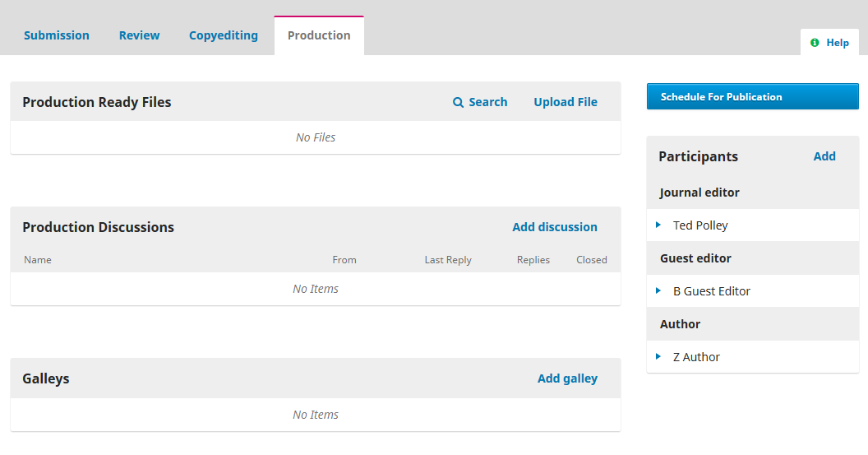This screenshot has width=868, height=455.
Task: Click the Z Author name
Action: pyautogui.click(x=696, y=357)
